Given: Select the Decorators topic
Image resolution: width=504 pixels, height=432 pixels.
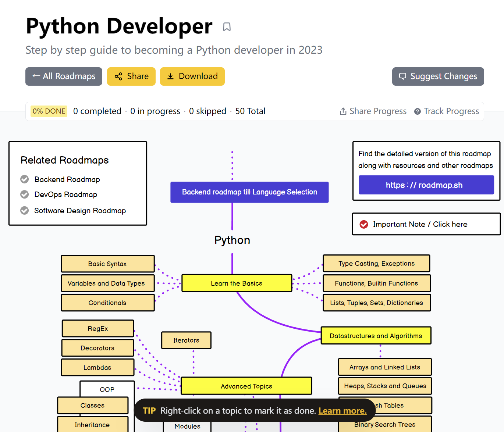Looking at the screenshot, I should 98,348.
